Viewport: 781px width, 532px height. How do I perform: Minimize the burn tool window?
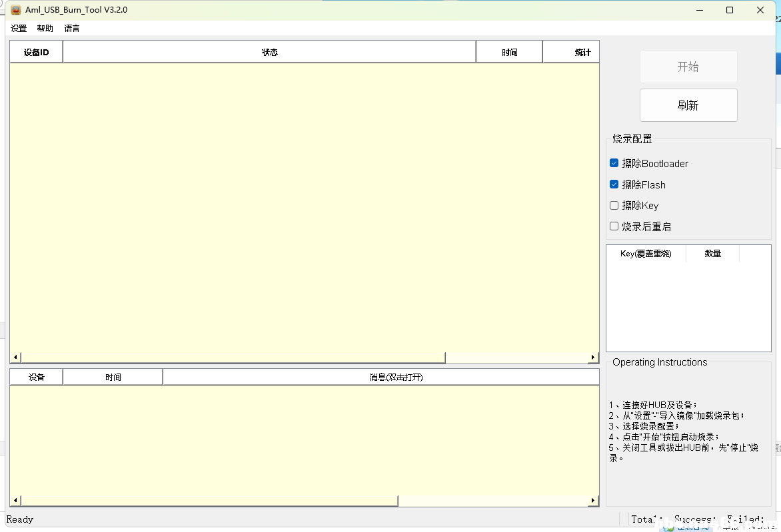click(699, 10)
